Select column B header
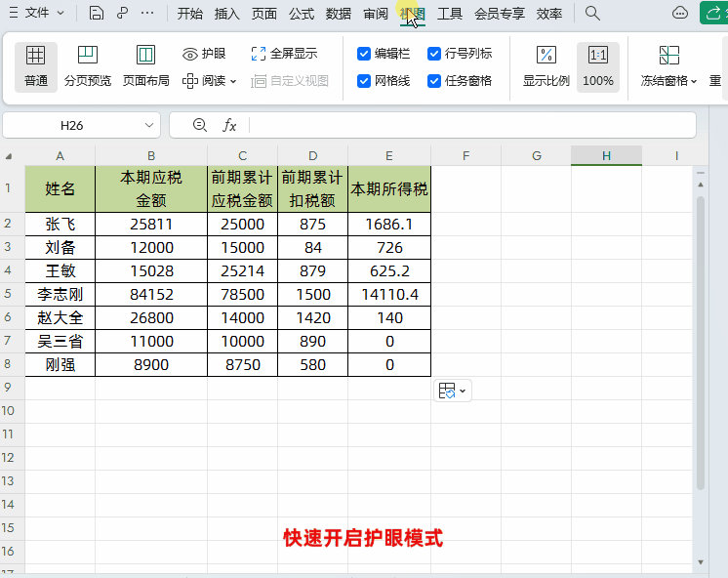Image resolution: width=728 pixels, height=578 pixels. tap(151, 156)
